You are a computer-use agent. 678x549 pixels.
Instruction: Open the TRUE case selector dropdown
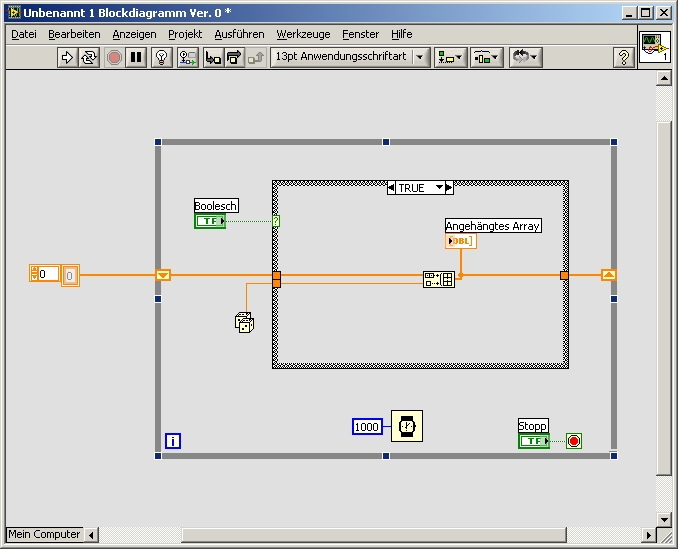click(x=439, y=187)
